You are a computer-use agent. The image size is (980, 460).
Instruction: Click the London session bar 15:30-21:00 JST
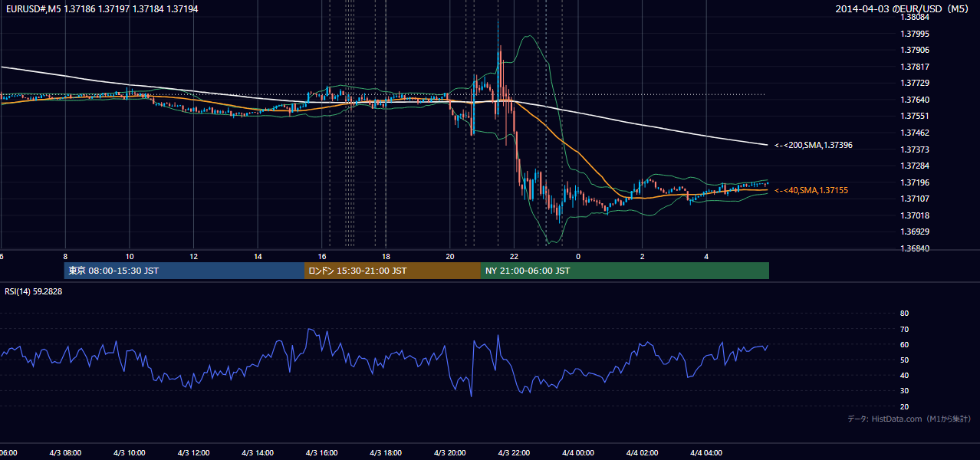[393, 271]
